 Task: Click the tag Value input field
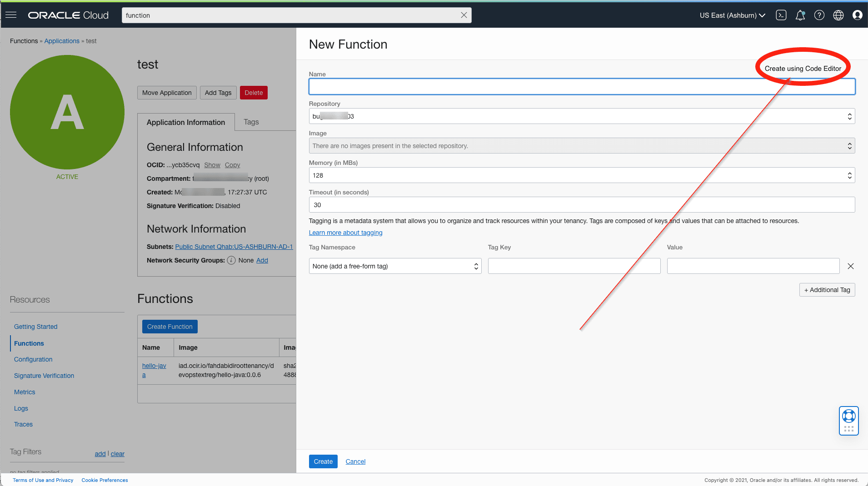753,266
